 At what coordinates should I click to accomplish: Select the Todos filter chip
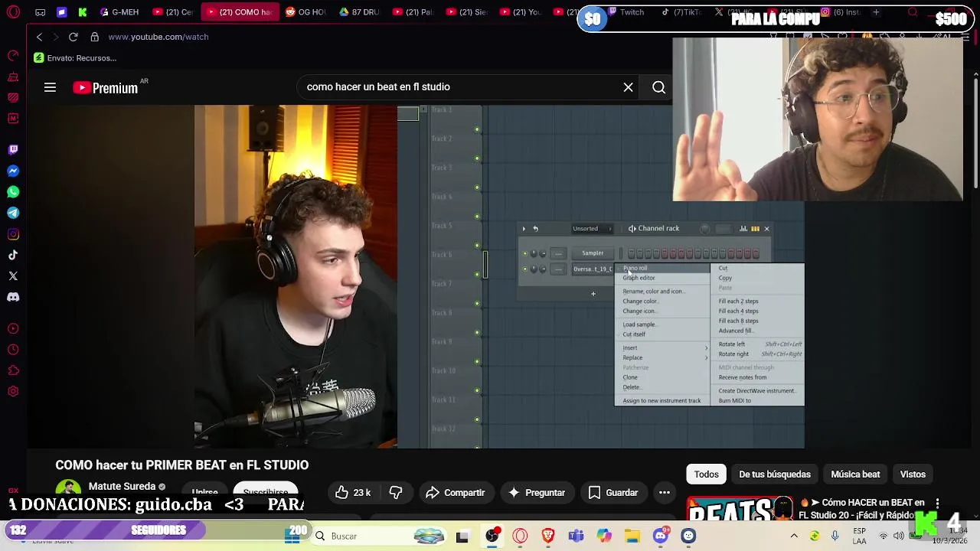[x=706, y=474]
